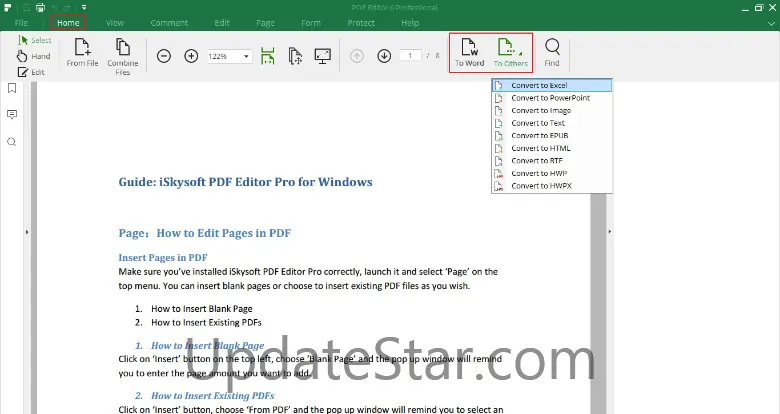780x414 pixels.
Task: Click the 'Guide: iSkysoft PDF Editor Pro' title
Action: [245, 182]
